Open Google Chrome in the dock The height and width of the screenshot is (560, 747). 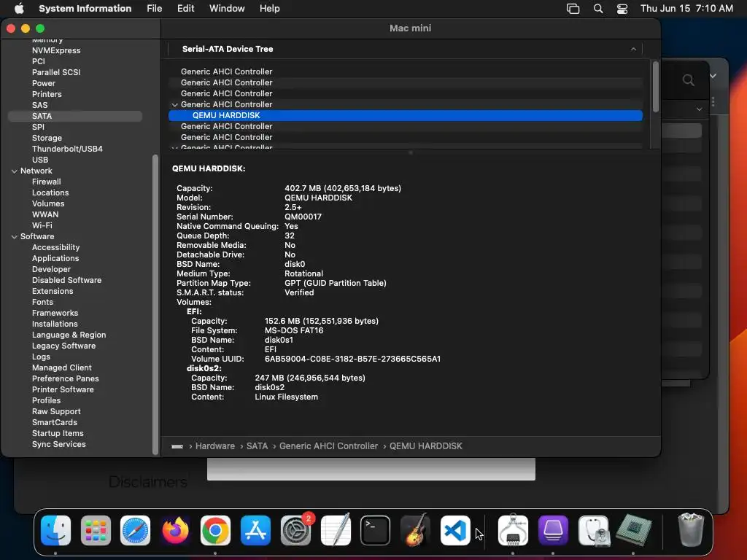215,530
